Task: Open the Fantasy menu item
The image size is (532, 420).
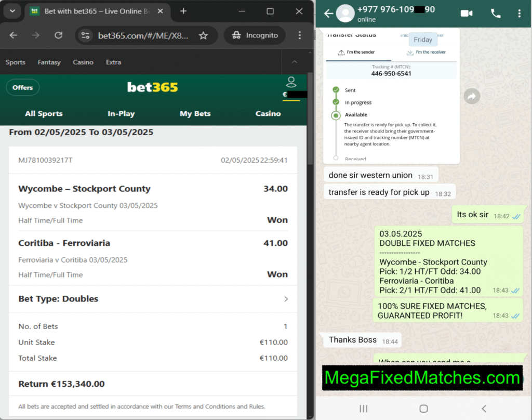Action: click(49, 62)
